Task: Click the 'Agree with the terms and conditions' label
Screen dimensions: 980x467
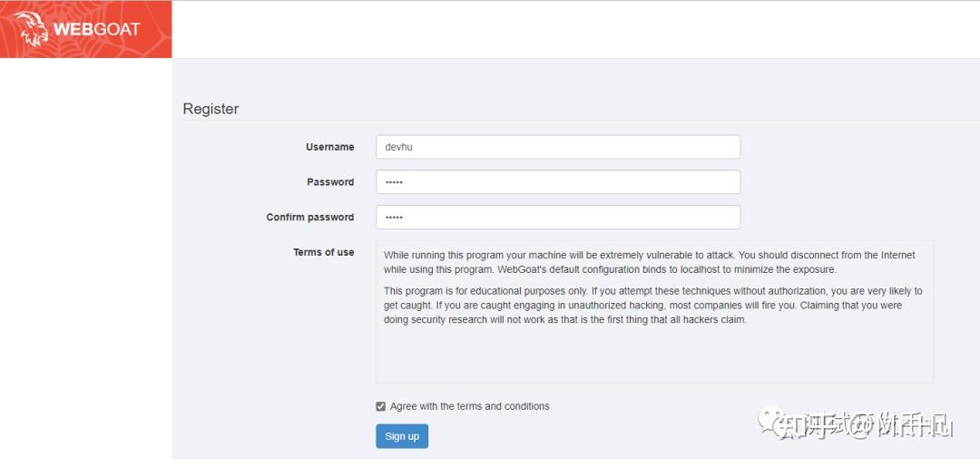Action: point(469,406)
